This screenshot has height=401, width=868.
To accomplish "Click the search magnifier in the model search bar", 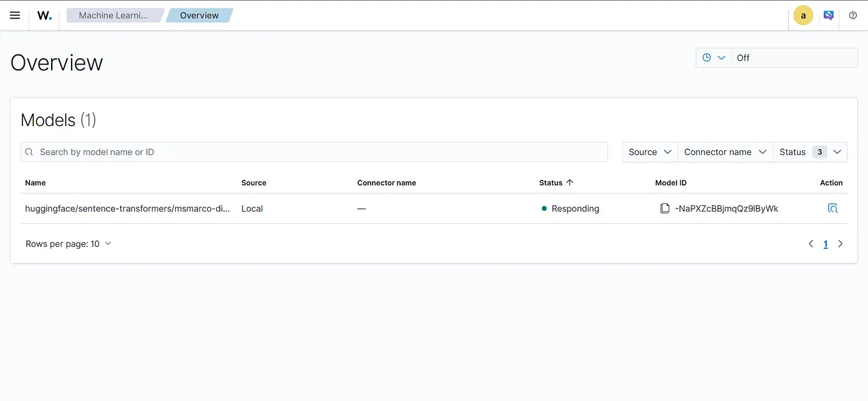I will tap(29, 152).
